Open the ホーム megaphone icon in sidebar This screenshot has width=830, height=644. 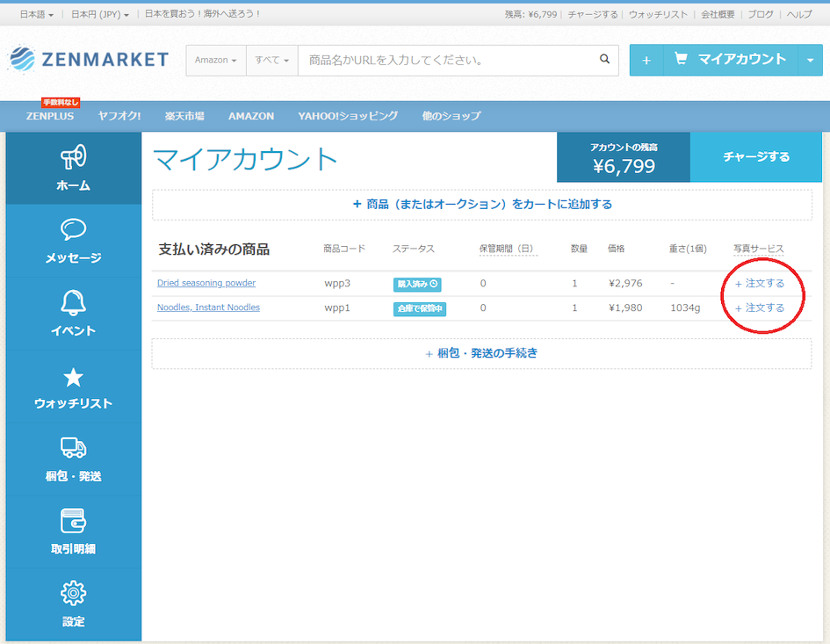point(73,156)
